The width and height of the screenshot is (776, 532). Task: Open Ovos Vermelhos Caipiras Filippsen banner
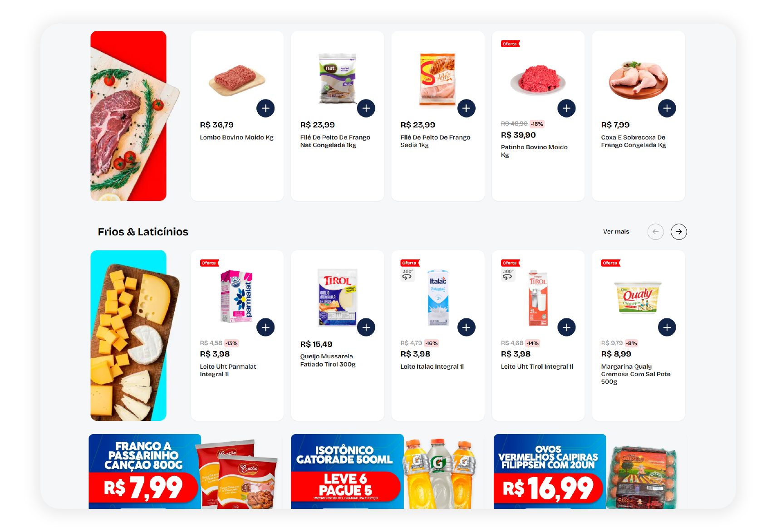point(590,471)
